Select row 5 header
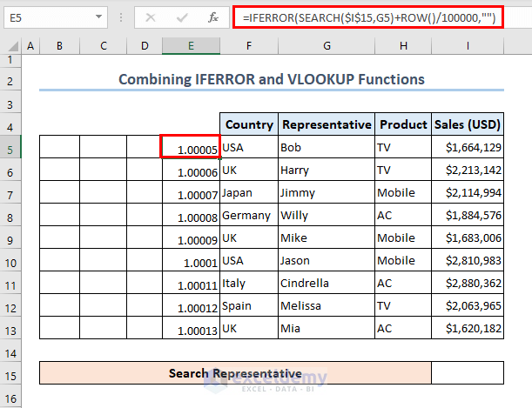The image size is (532, 408). coord(10,147)
